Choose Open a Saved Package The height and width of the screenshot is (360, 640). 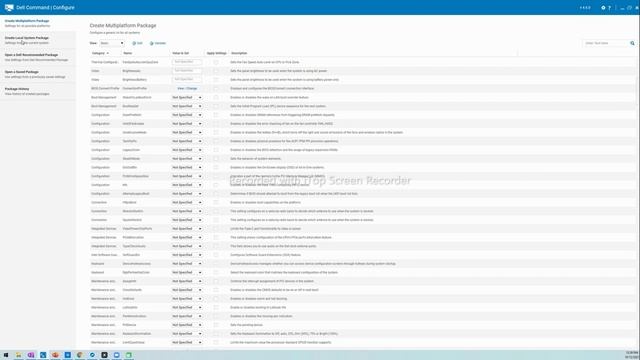coord(38,74)
